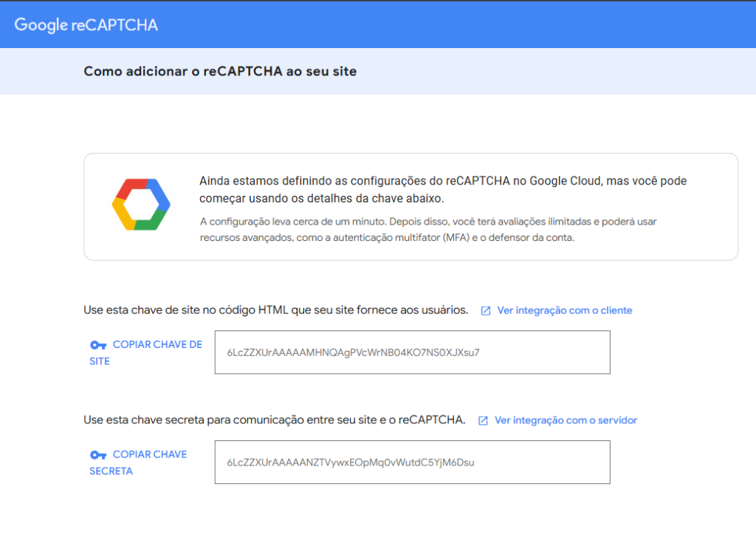Focus the site key text field

(412, 352)
